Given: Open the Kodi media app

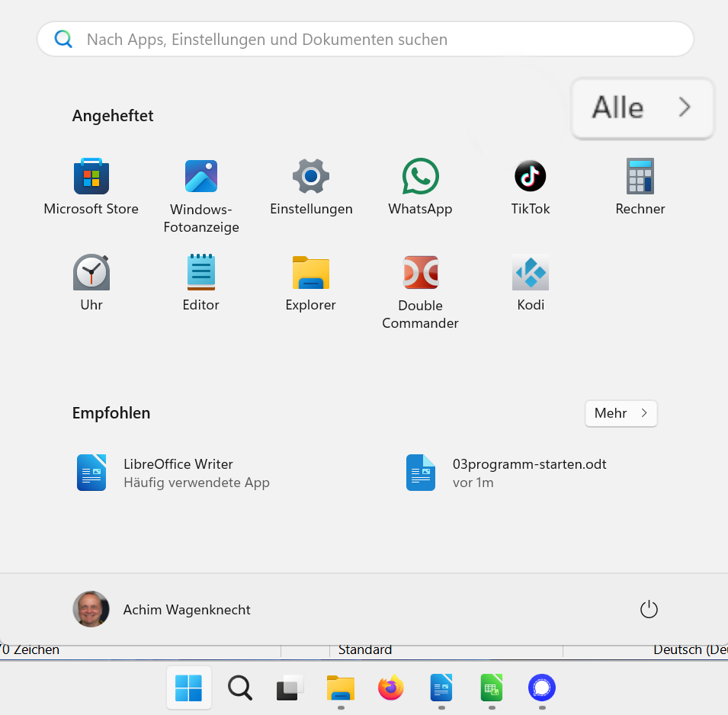Looking at the screenshot, I should click(531, 282).
